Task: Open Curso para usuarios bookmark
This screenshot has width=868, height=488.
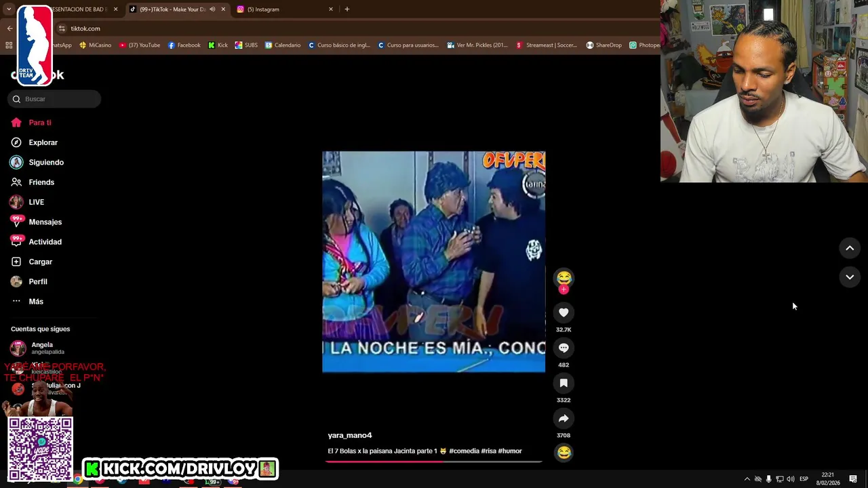Action: (x=408, y=45)
